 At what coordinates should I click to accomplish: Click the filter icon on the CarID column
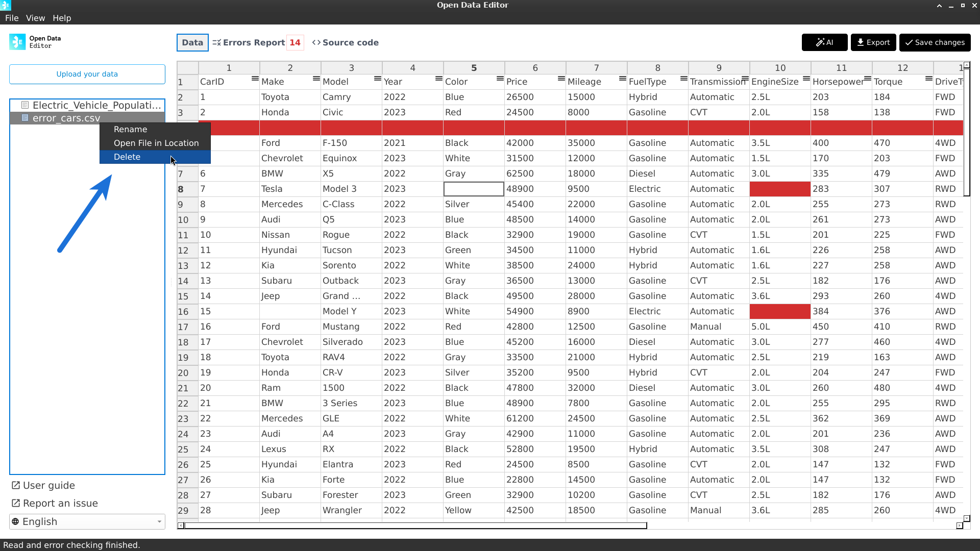pyautogui.click(x=255, y=79)
